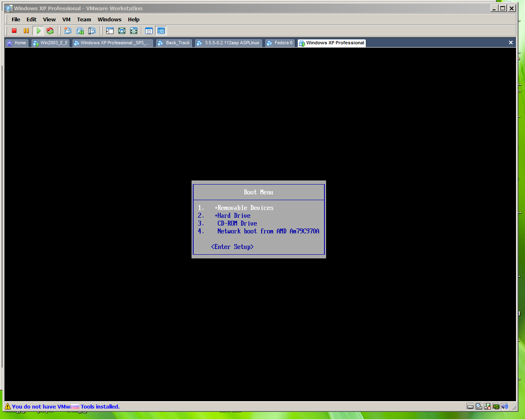Switch to the Back_Track tab
525x420 pixels.
pos(174,43)
